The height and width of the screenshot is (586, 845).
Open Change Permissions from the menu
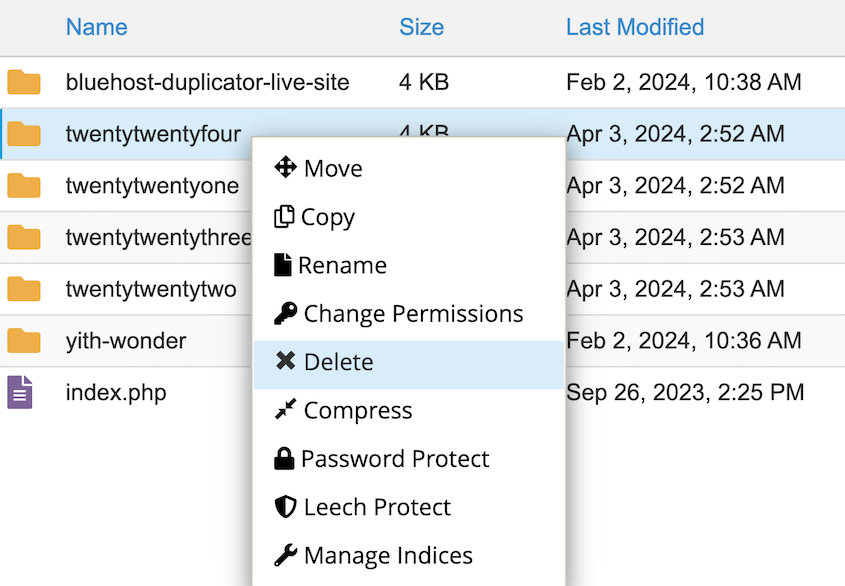pyautogui.click(x=410, y=313)
